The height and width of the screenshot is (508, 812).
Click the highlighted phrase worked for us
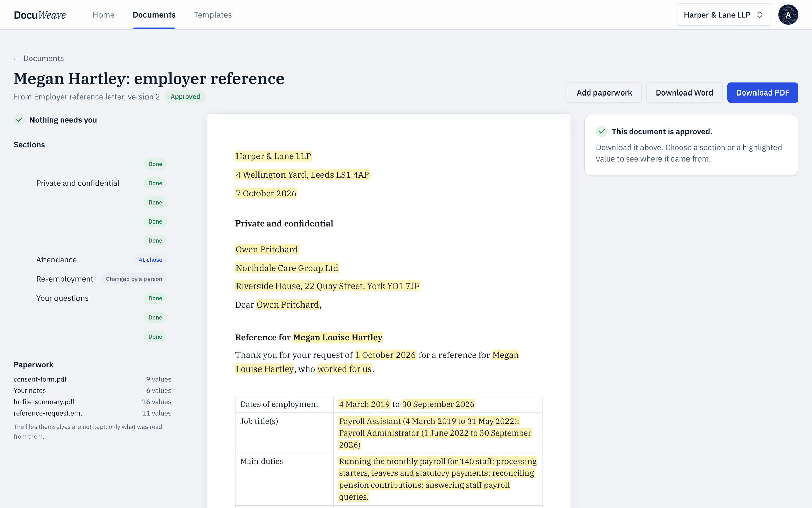click(x=345, y=369)
